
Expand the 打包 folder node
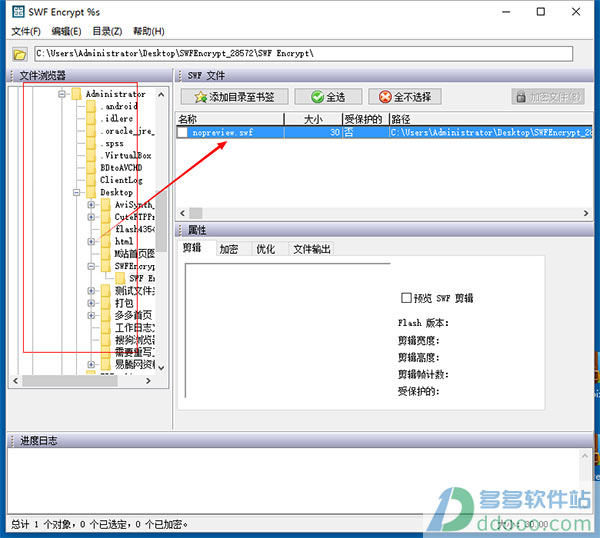click(x=91, y=303)
